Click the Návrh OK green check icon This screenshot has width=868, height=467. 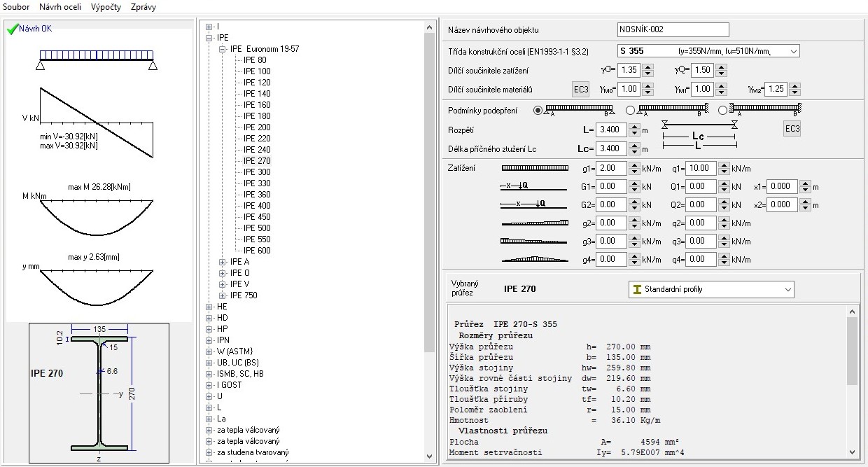click(x=12, y=29)
